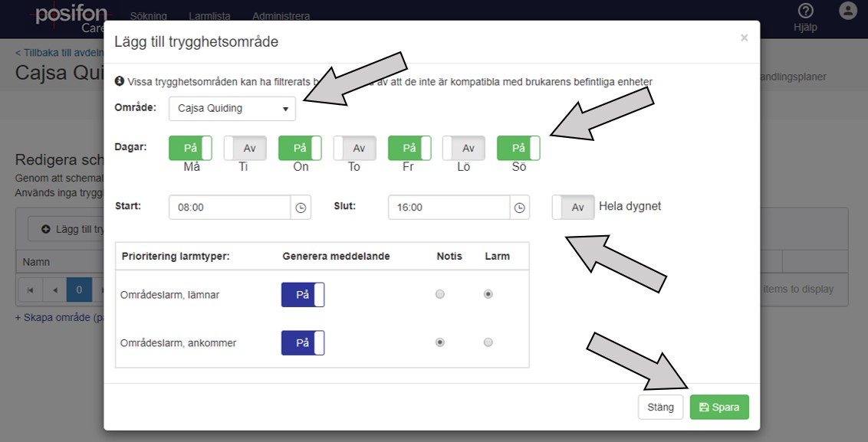The width and height of the screenshot is (868, 442).
Task: Toggle the Ti day switch
Action: (245, 149)
